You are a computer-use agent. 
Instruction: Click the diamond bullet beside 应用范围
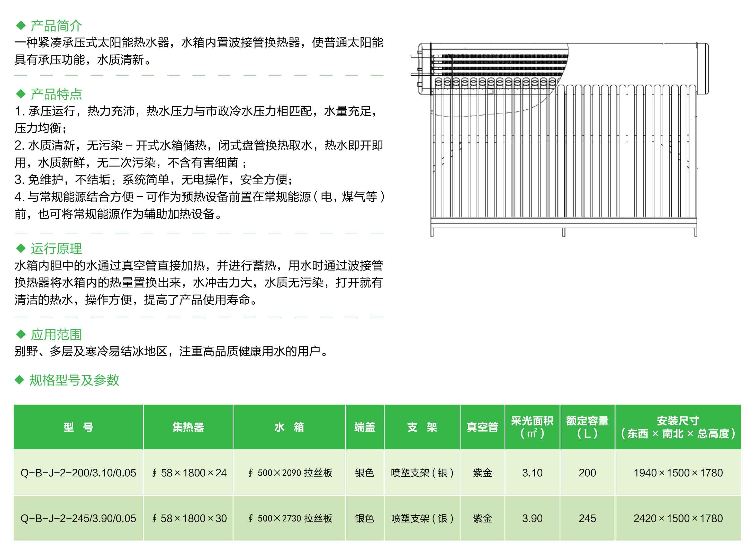pos(21,334)
